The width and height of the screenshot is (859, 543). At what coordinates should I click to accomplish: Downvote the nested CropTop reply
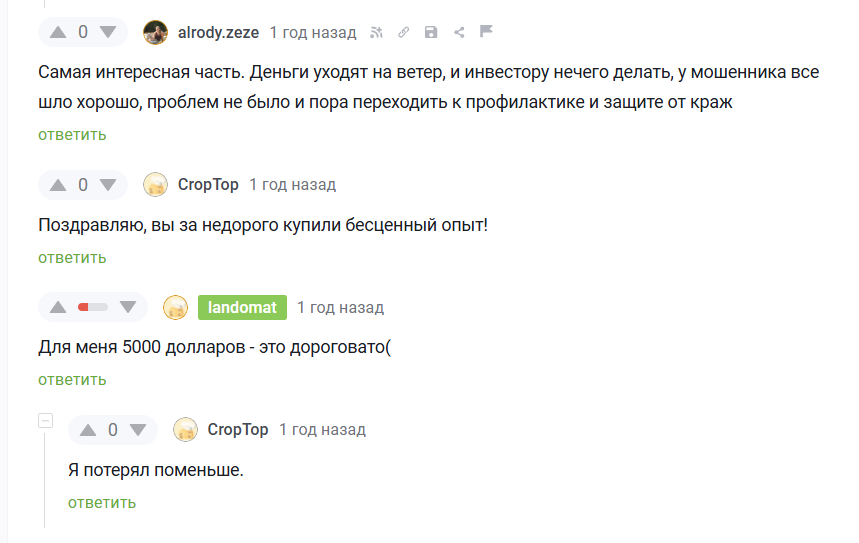pyautogui.click(x=138, y=430)
